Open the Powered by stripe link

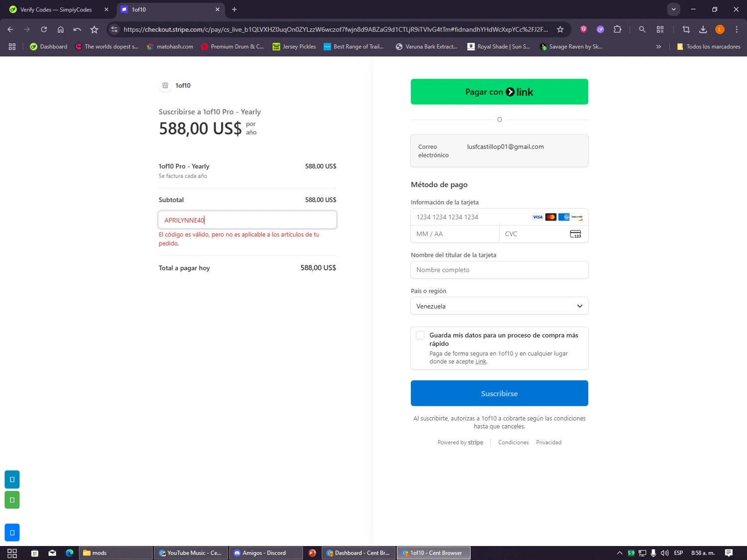click(460, 443)
